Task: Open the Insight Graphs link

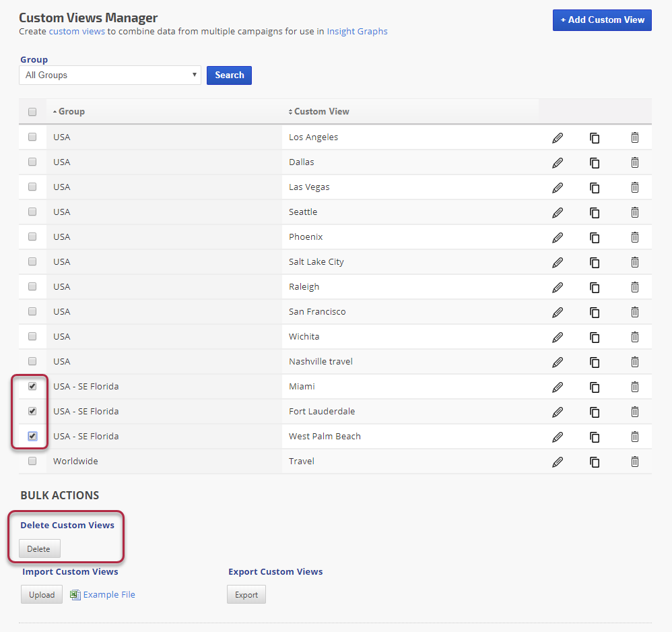Action: (x=357, y=31)
